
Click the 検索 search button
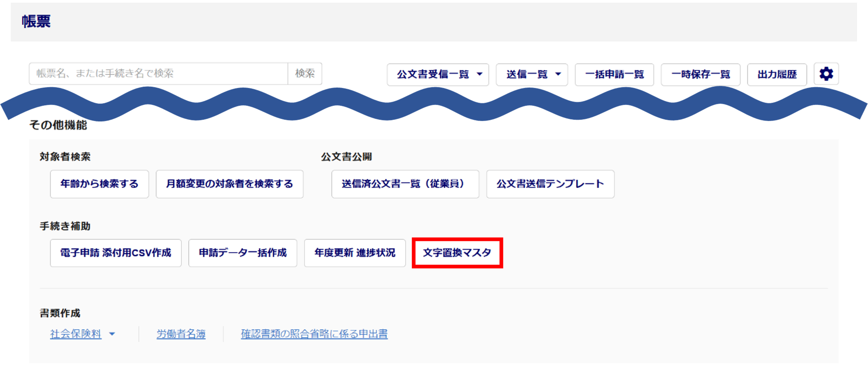305,74
